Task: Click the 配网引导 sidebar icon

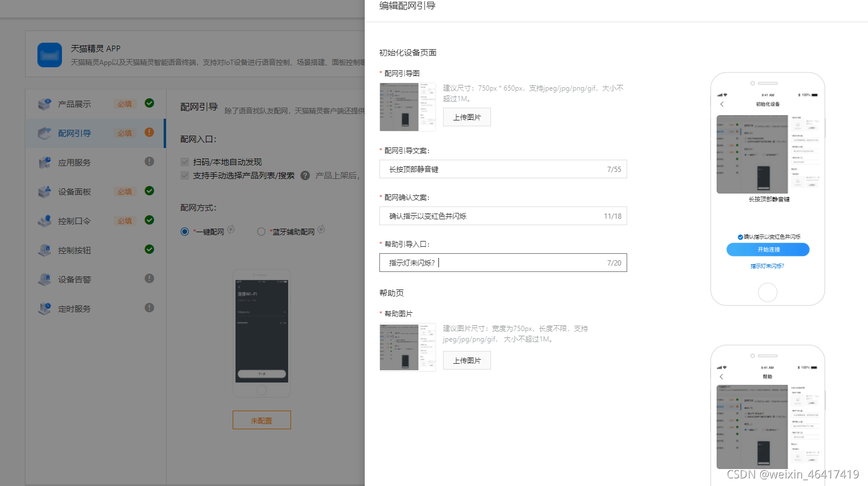Action: 44,133
